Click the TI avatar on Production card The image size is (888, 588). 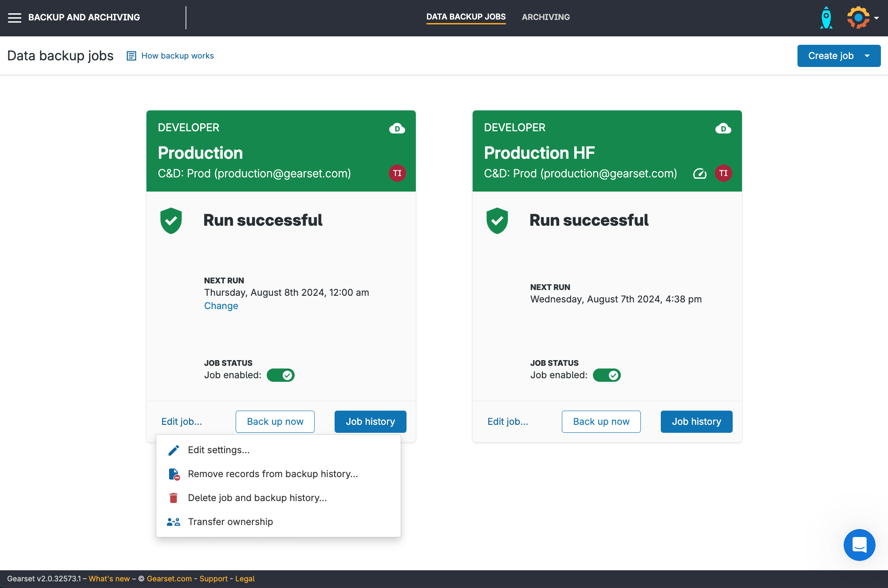pyautogui.click(x=397, y=173)
